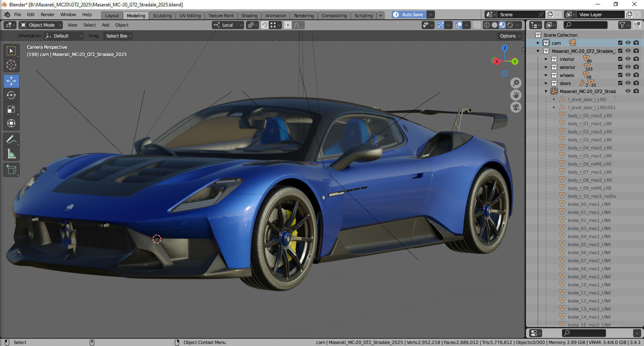Click the red X axis on gizmo

pyautogui.click(x=497, y=62)
